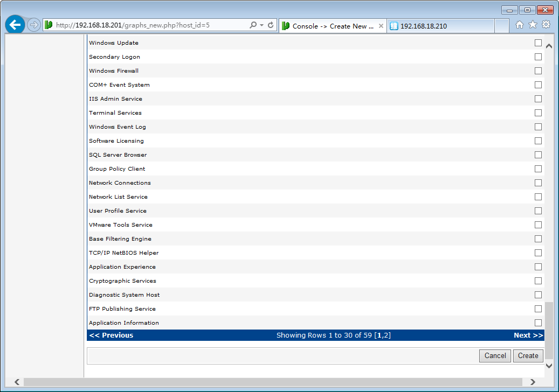Click the URL address field
Viewport: 559px width, 392px height.
151,25
